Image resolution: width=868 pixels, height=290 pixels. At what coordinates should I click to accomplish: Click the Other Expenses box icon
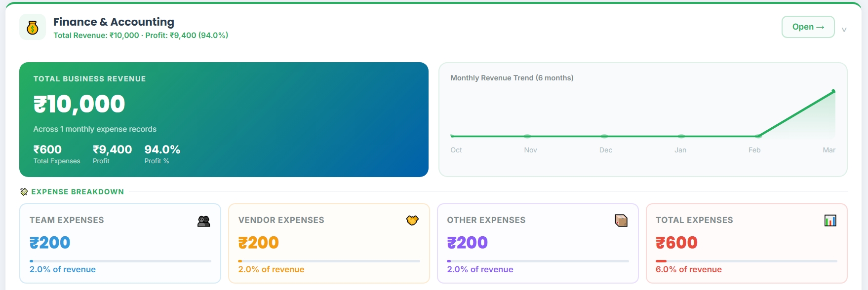click(x=621, y=220)
